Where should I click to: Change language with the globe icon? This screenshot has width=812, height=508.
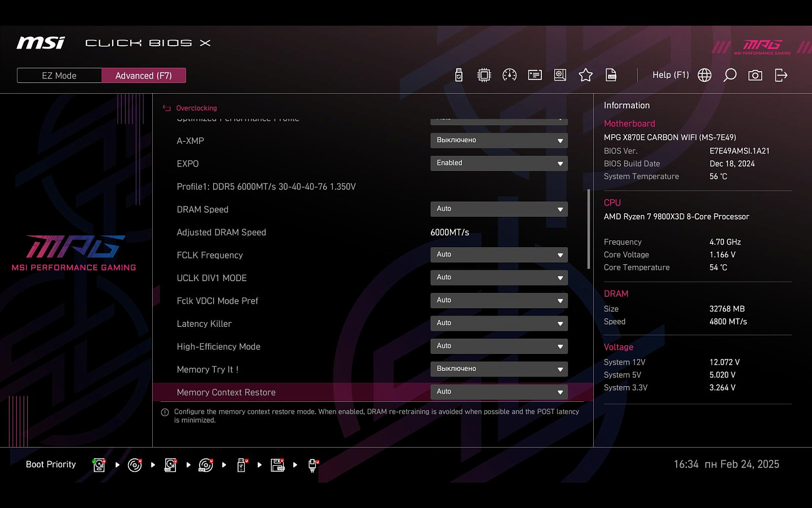tap(704, 75)
